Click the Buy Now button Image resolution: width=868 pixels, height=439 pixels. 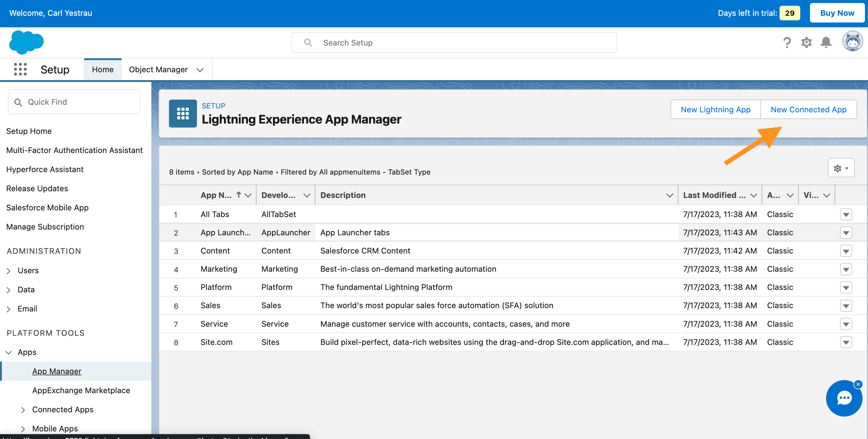837,13
